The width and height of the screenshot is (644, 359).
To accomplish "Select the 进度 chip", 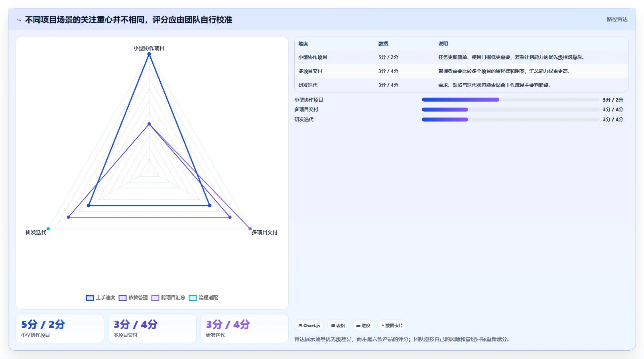I will (363, 326).
